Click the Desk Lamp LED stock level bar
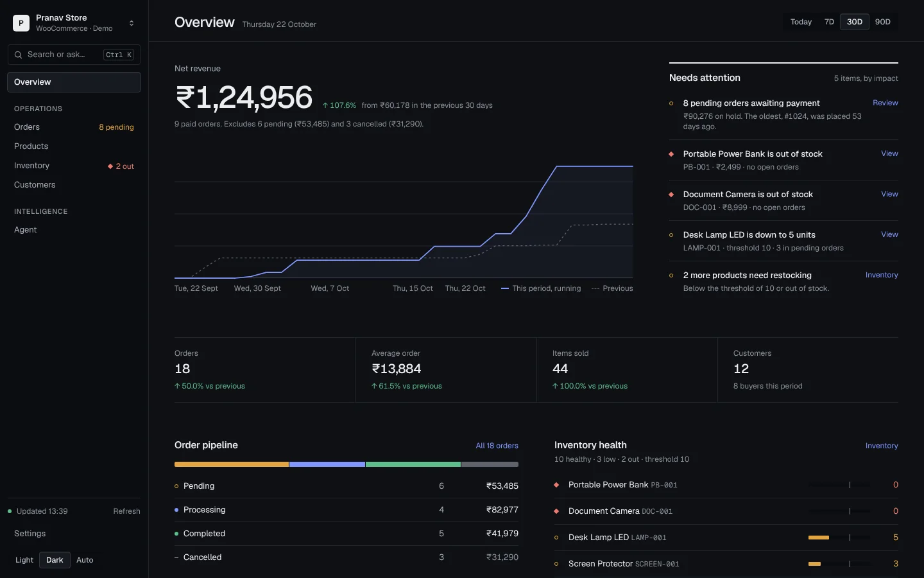Image resolution: width=924 pixels, height=578 pixels. [x=839, y=538]
